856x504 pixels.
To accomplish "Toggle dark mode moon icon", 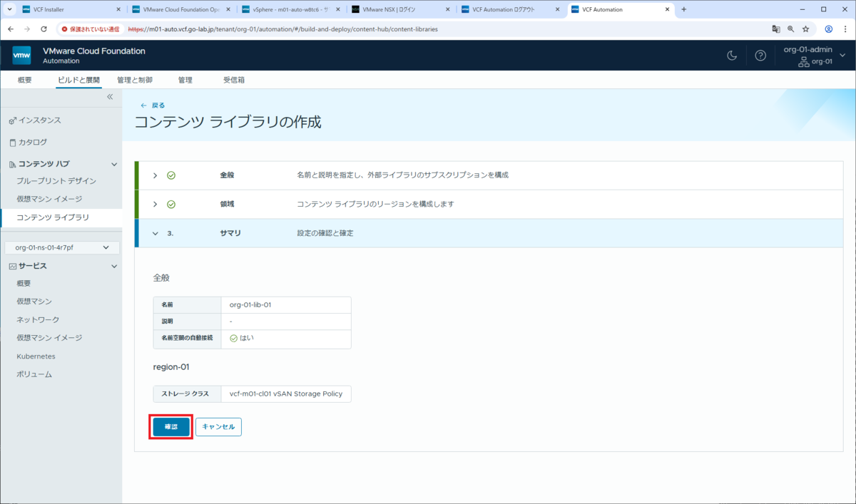I will 731,56.
